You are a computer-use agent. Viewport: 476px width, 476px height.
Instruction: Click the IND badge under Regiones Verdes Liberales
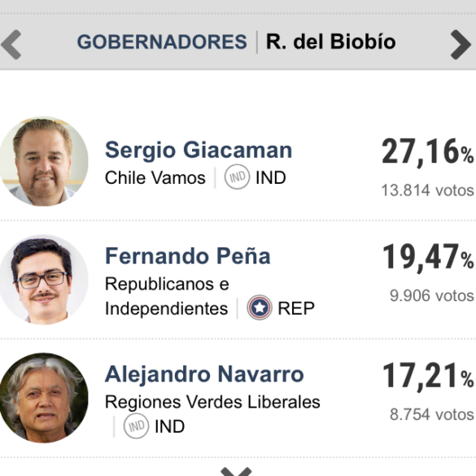136,426
